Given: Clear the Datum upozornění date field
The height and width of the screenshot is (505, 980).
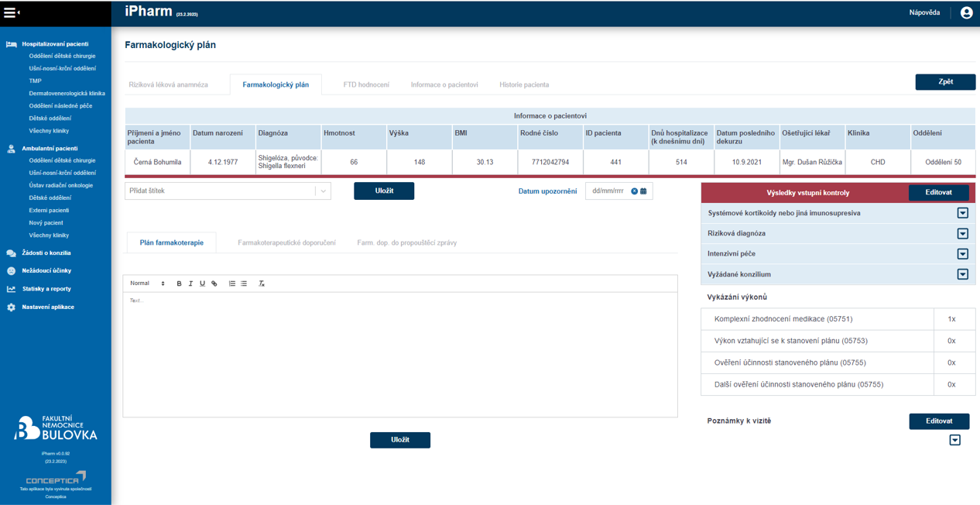Looking at the screenshot, I should pos(634,191).
